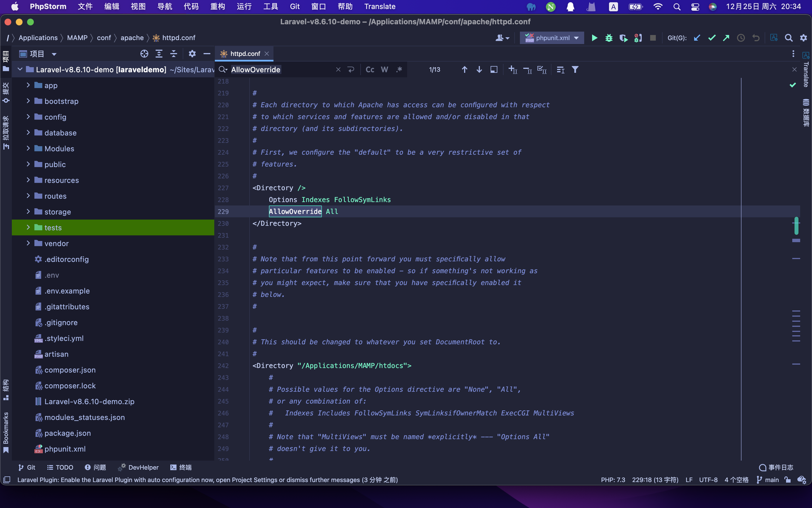Open the TODO tool window
812x508 pixels.
pyautogui.click(x=60, y=467)
